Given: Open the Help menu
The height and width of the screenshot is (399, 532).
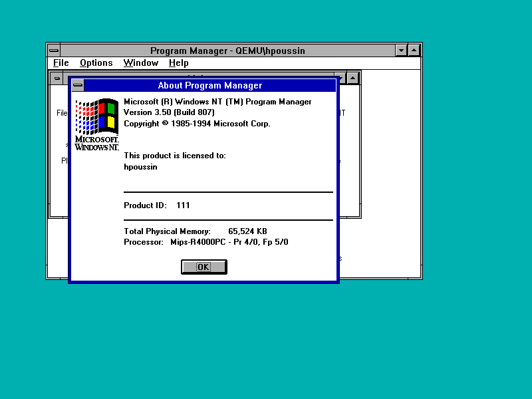Looking at the screenshot, I should pos(178,63).
